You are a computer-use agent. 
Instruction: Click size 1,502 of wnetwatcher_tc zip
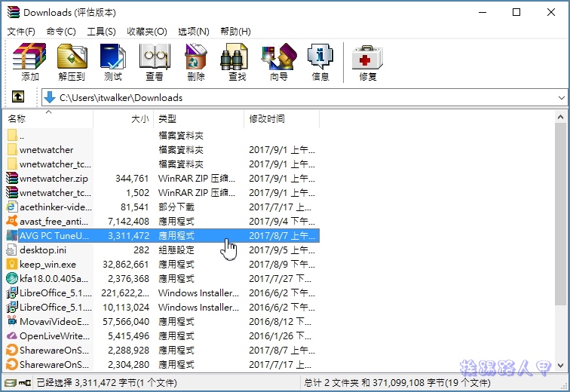pos(137,192)
